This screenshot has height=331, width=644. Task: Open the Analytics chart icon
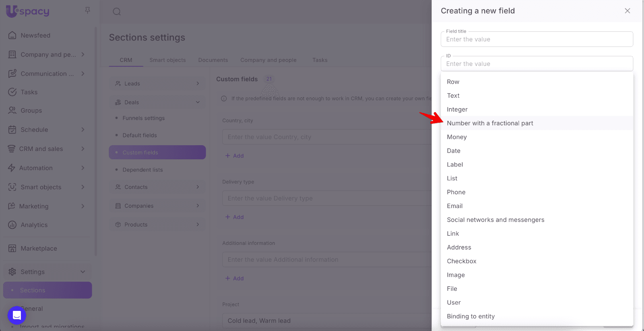(12, 225)
